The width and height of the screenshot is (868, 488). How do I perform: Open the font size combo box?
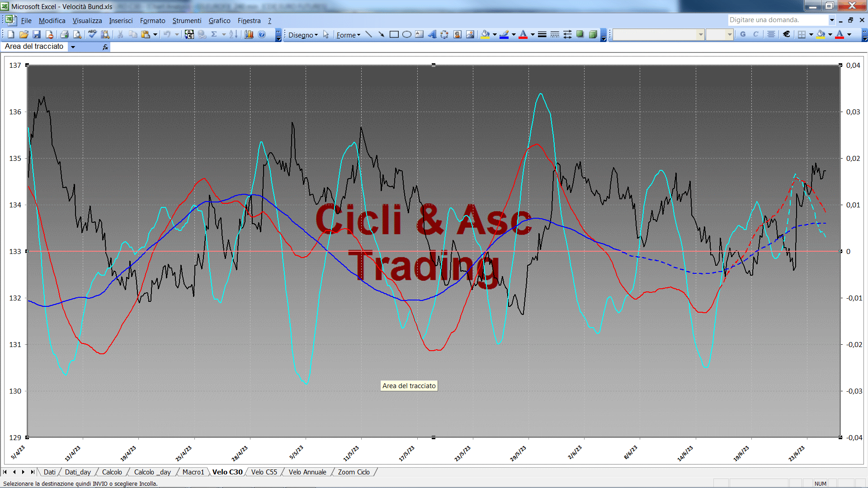point(719,34)
